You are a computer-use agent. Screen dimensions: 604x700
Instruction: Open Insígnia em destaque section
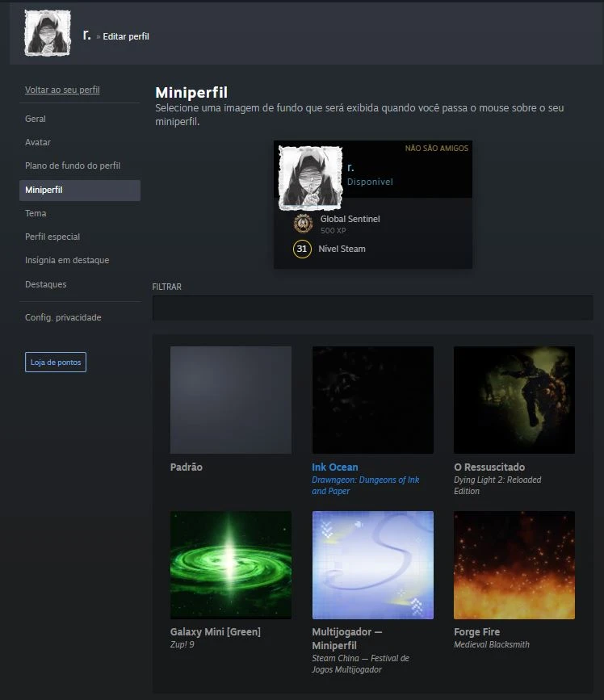pyautogui.click(x=67, y=260)
